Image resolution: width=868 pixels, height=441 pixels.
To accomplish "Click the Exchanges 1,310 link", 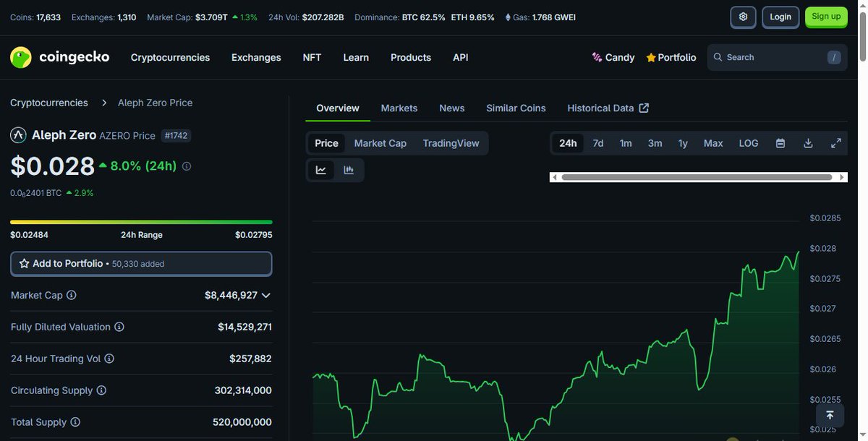I will coord(103,17).
